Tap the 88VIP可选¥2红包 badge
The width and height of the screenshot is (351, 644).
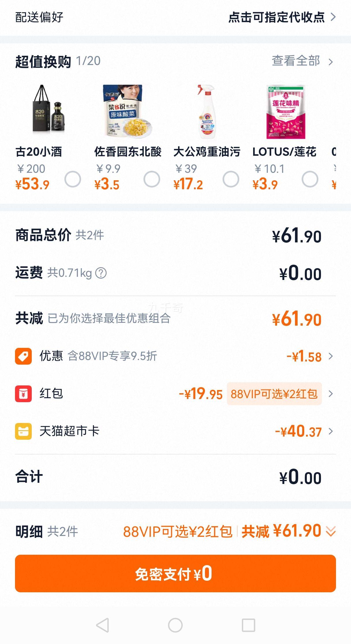click(274, 394)
